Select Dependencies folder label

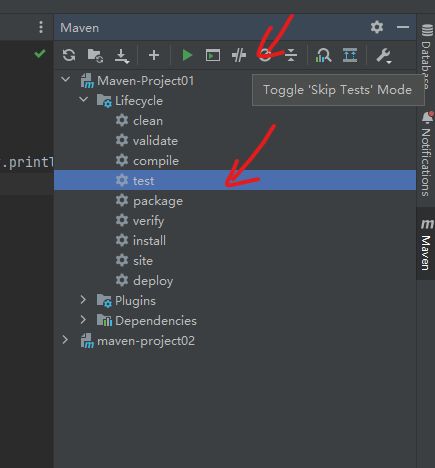156,321
